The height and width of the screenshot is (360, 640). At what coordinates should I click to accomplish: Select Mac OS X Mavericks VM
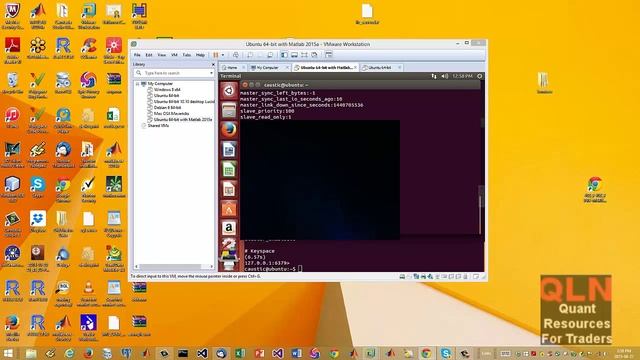tap(171, 113)
